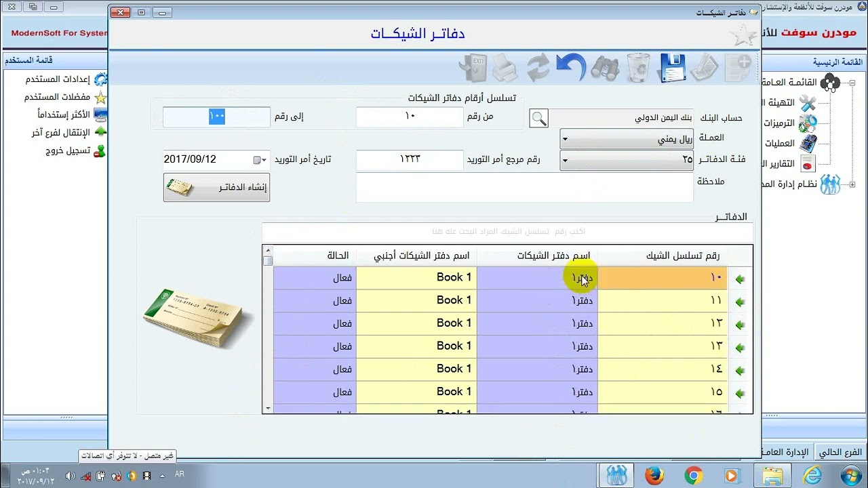This screenshot has width=868, height=488.
Task: Click the New document plus icon
Action: (x=738, y=68)
